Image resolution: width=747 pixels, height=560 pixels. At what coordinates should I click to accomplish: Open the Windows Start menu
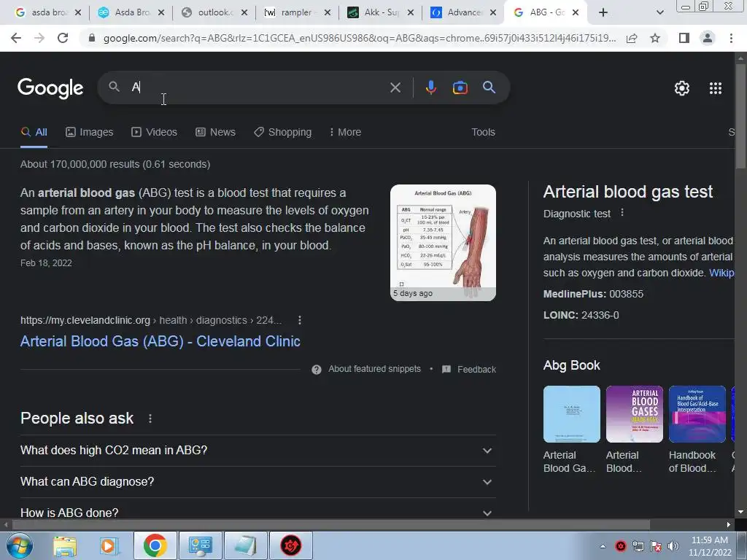(x=19, y=545)
